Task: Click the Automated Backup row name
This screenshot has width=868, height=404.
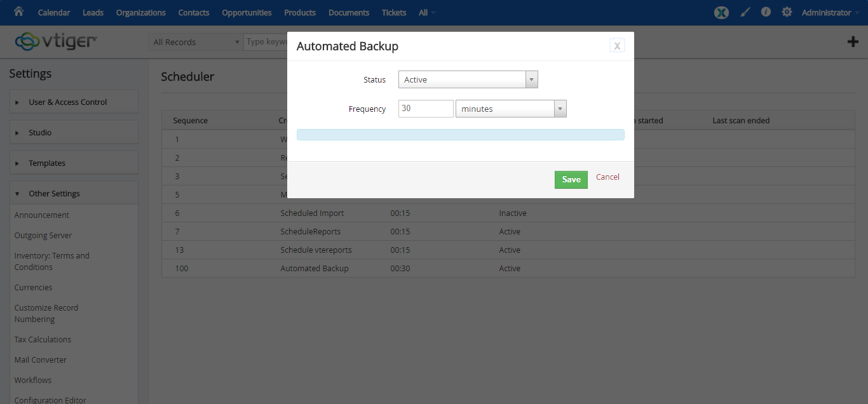Action: [315, 269]
